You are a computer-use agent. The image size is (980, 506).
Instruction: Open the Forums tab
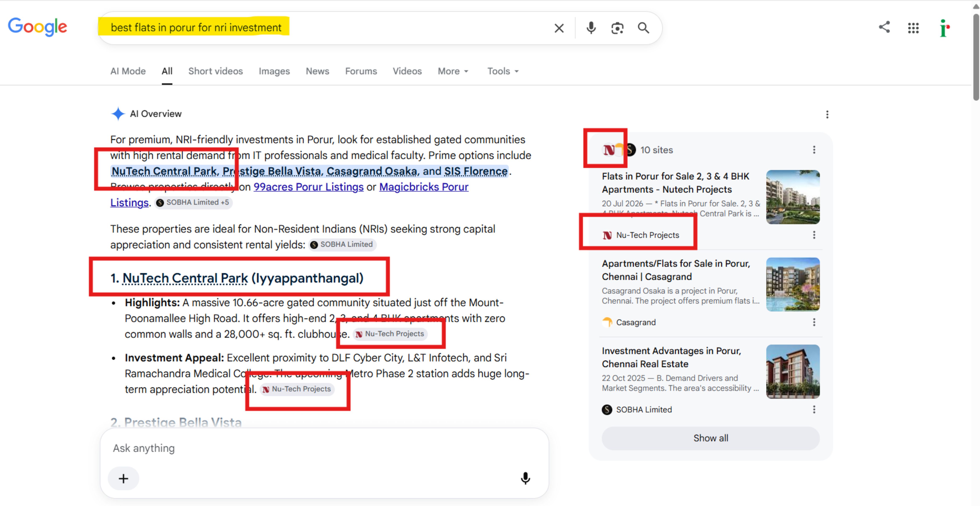click(x=361, y=71)
